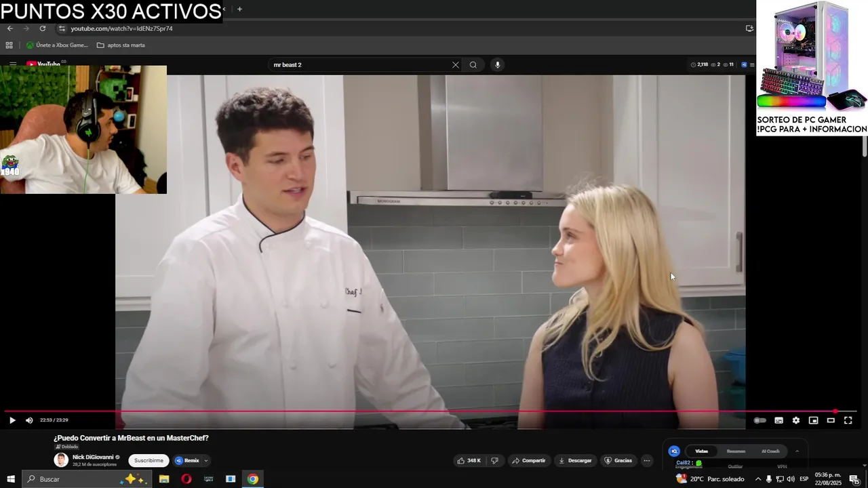Subscribe with the Suscribirme button
Screen dimensions: 868x488
[149, 461]
